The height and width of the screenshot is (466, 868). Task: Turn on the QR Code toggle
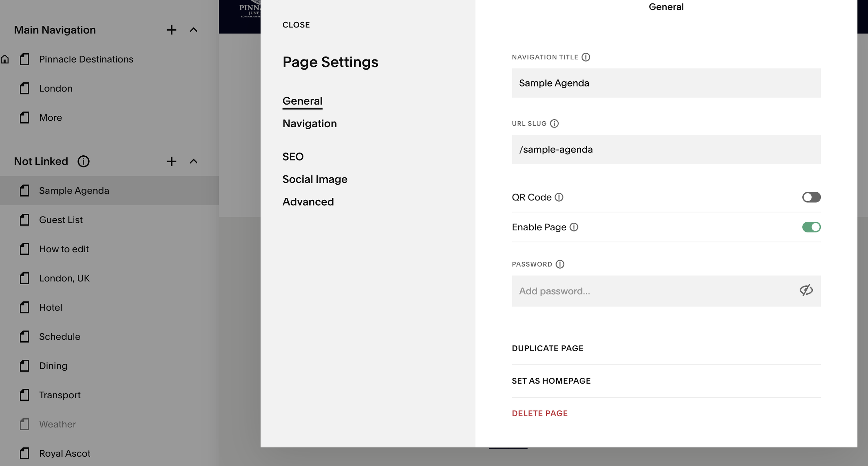[811, 197]
